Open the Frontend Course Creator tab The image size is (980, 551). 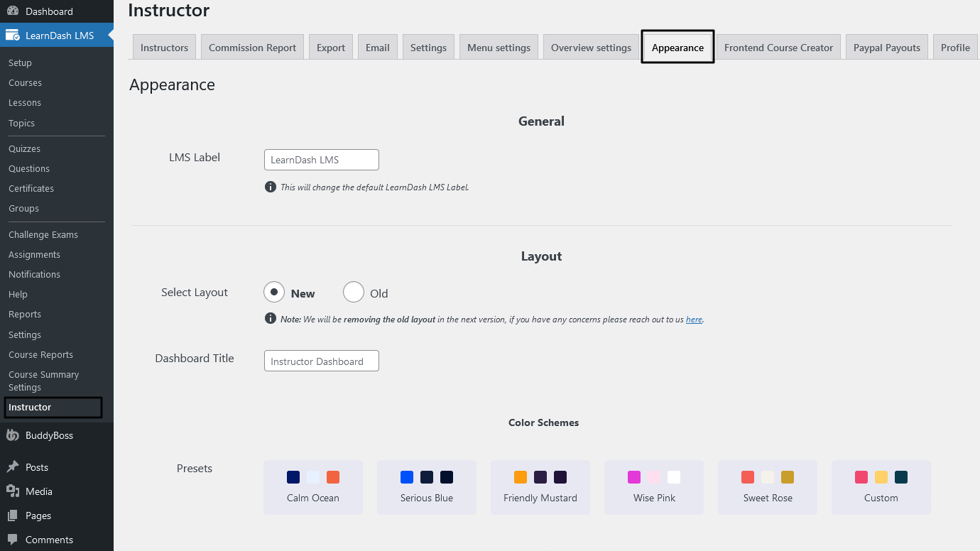[778, 47]
